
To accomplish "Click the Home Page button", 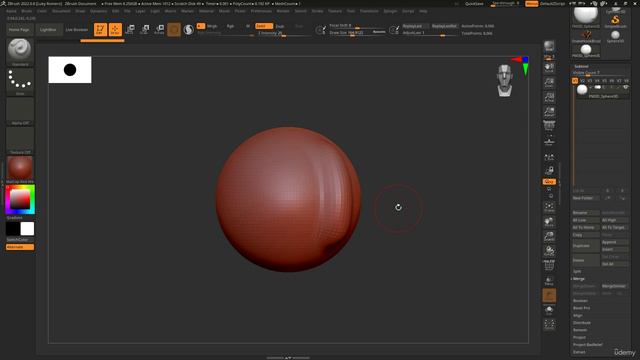I will click(19, 30).
